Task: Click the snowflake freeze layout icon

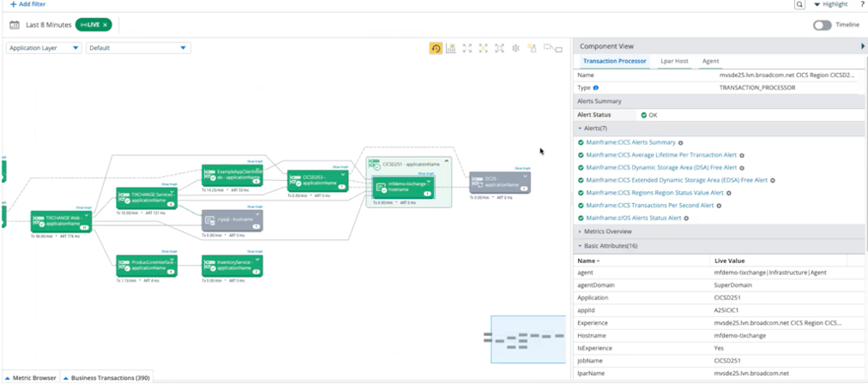Action: [515, 49]
